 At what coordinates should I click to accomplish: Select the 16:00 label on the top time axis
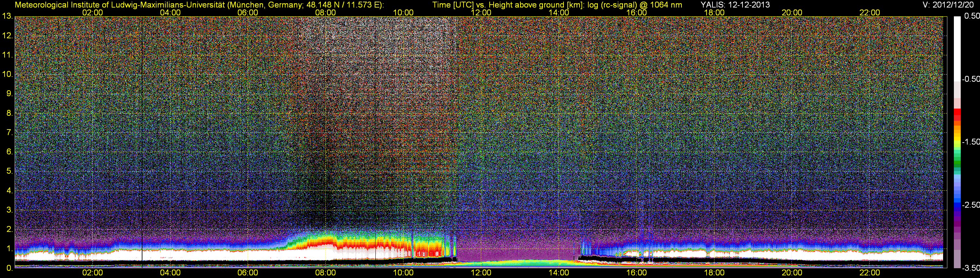[636, 12]
